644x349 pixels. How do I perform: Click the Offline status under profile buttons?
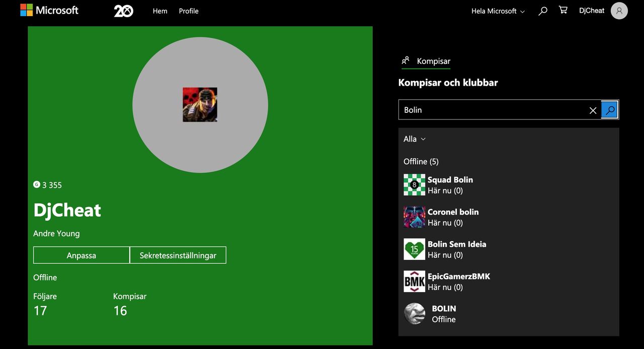click(x=45, y=277)
